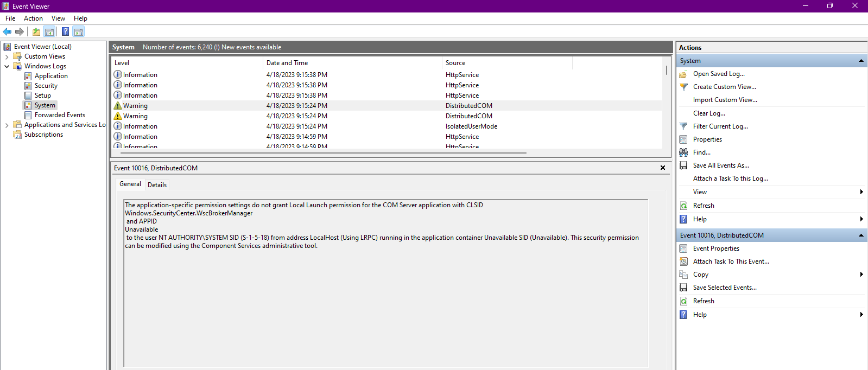Image resolution: width=868 pixels, height=370 pixels.
Task: Click Attach a Task To this Log... action
Action: [731, 178]
